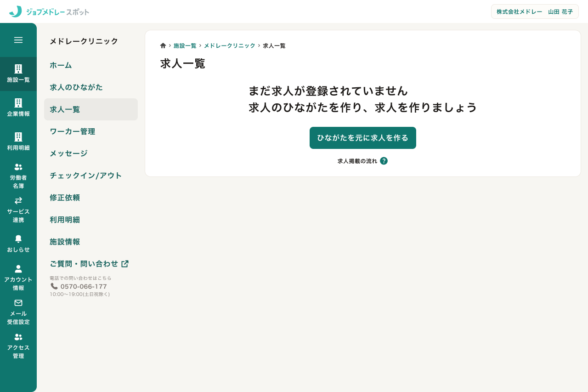
Task: Select 求人のひながた in the facility menu
Action: [x=91, y=87]
